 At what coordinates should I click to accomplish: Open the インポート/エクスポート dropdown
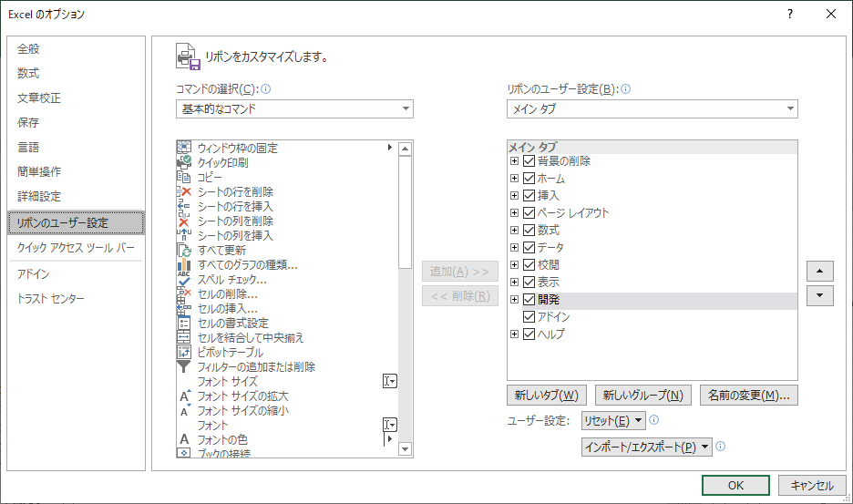[x=646, y=447]
